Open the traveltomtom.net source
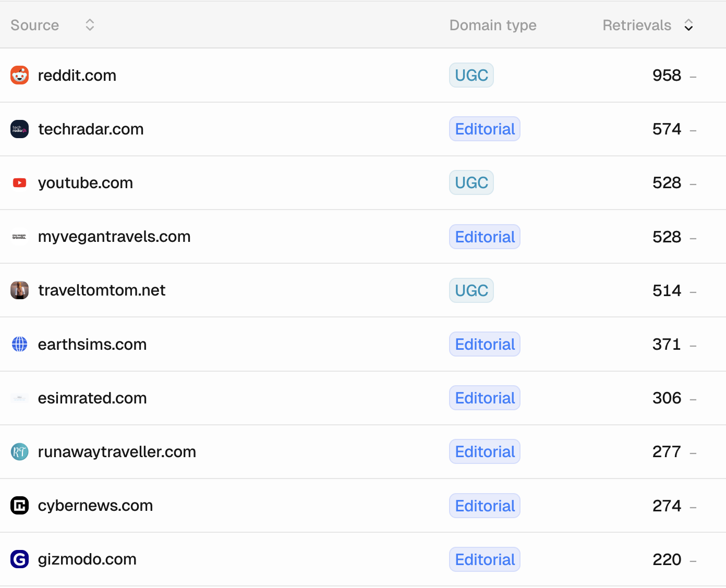Screen dimensions: 726x588 pyautogui.click(x=102, y=290)
